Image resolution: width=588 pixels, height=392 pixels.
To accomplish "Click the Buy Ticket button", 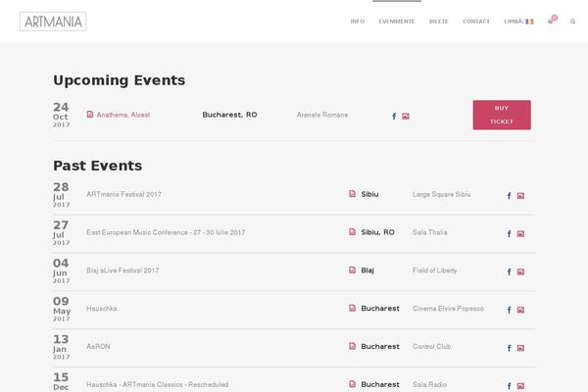I will coord(502,115).
